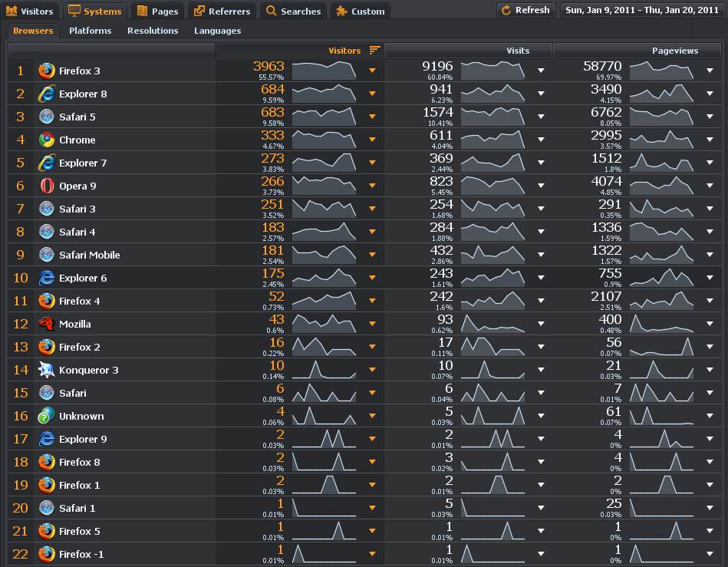Click the Firefox 3 visitors sparkline graph
Image resolution: width=728 pixels, height=567 pixels.
coord(324,71)
